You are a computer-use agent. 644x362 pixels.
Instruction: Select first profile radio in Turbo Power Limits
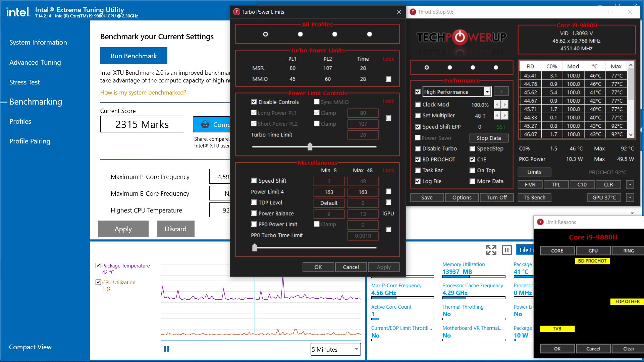coord(265,34)
